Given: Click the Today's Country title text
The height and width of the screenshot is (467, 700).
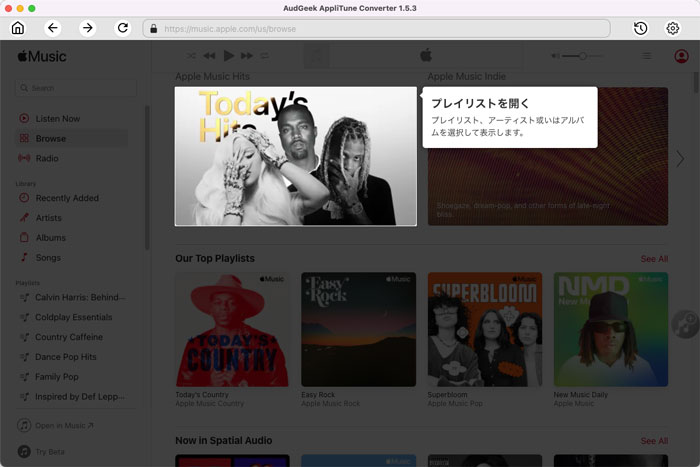Looking at the screenshot, I should coord(202,395).
